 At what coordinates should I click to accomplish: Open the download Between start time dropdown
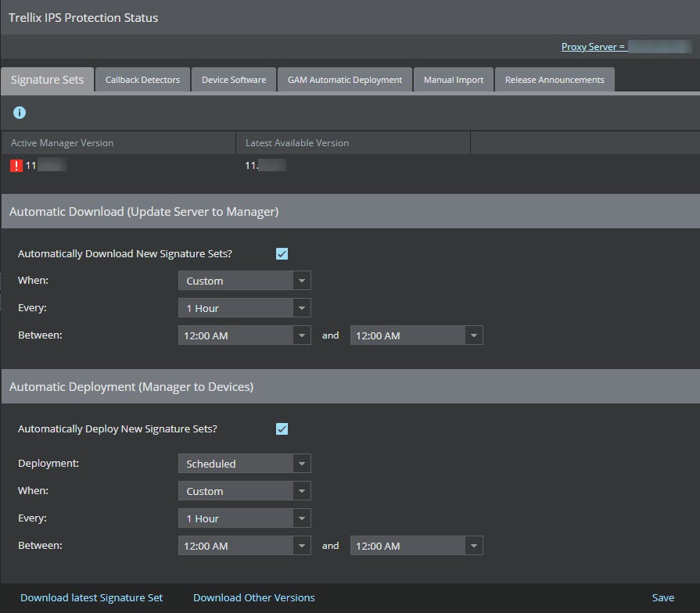coord(244,335)
